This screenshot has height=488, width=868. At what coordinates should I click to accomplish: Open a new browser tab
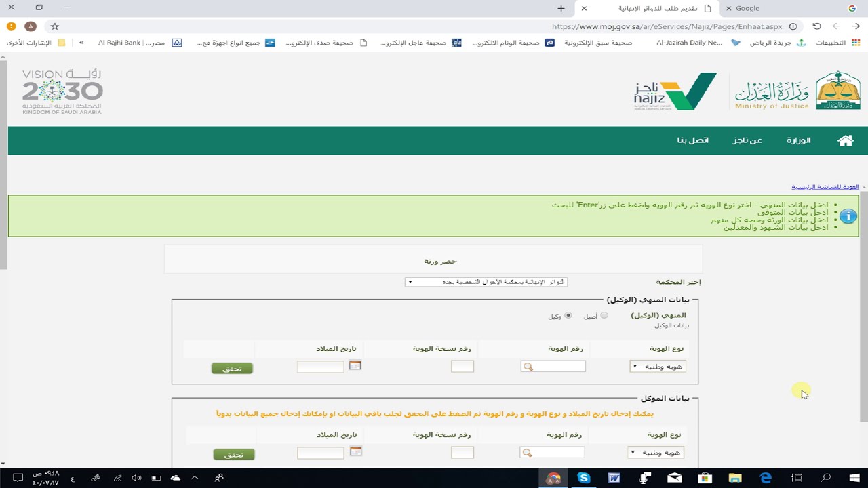561,8
